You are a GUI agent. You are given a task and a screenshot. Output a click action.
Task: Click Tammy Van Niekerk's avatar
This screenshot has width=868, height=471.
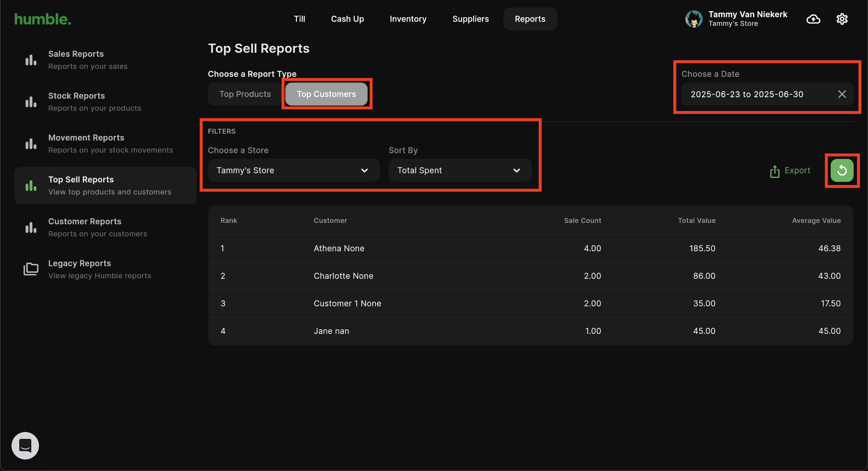[694, 19]
